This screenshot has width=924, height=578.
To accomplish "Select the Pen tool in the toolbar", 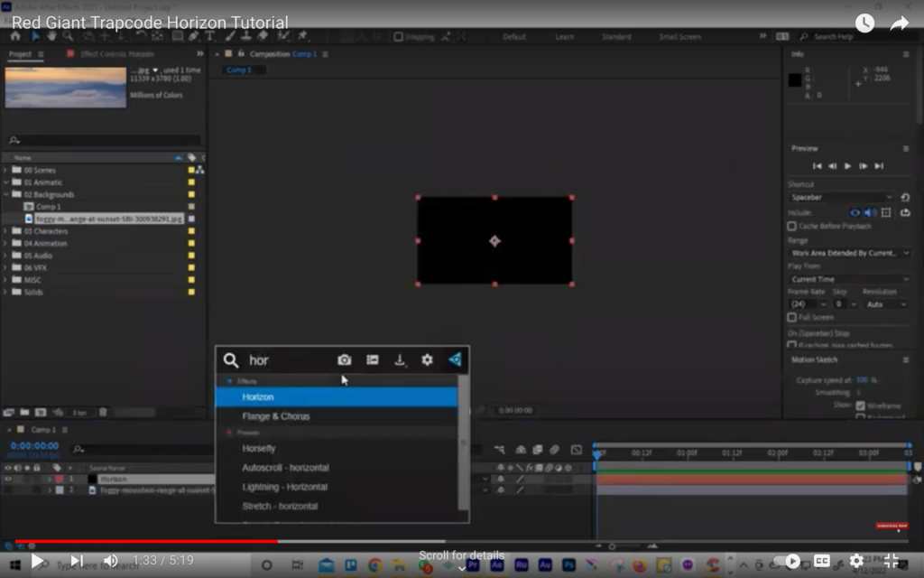I will pyautogui.click(x=192, y=37).
